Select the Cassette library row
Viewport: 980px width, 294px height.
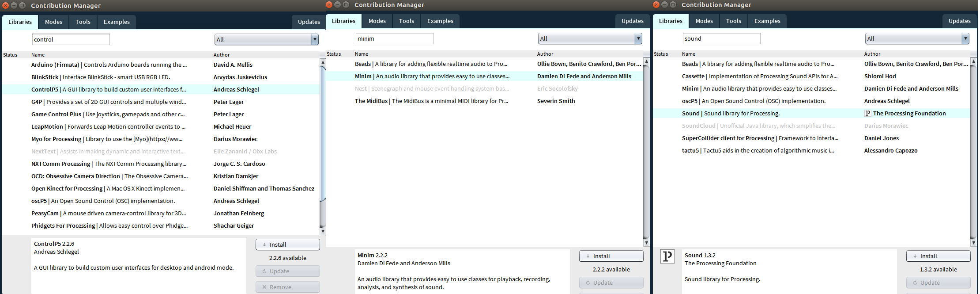[x=811, y=76]
